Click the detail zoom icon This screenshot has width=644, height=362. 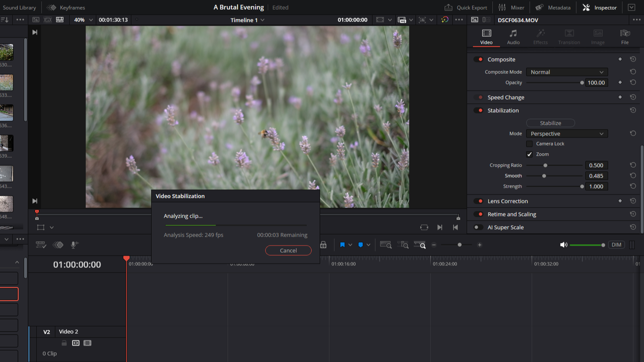tap(403, 245)
